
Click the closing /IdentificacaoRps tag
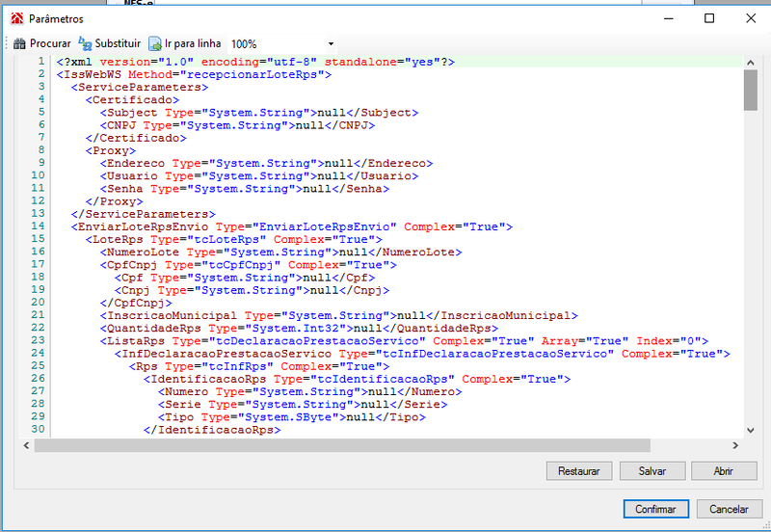coord(212,430)
